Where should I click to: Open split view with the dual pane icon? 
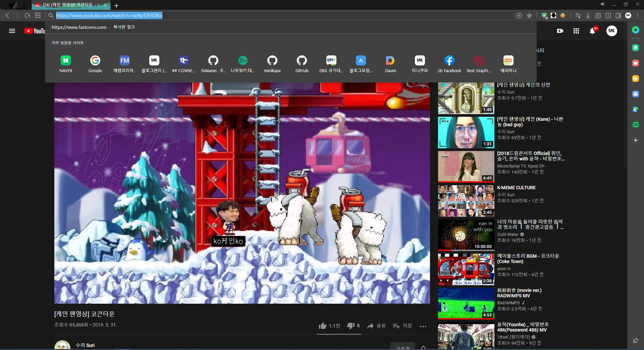608,15
